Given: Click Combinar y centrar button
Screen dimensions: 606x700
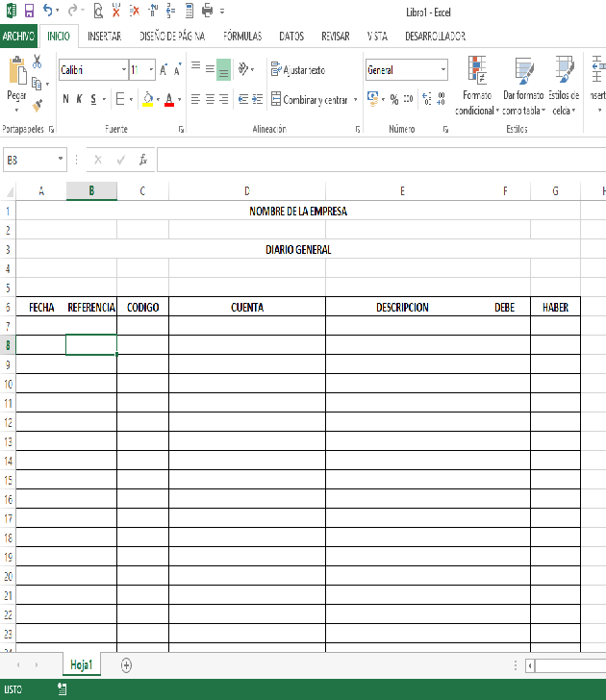Looking at the screenshot, I should pos(310,99).
